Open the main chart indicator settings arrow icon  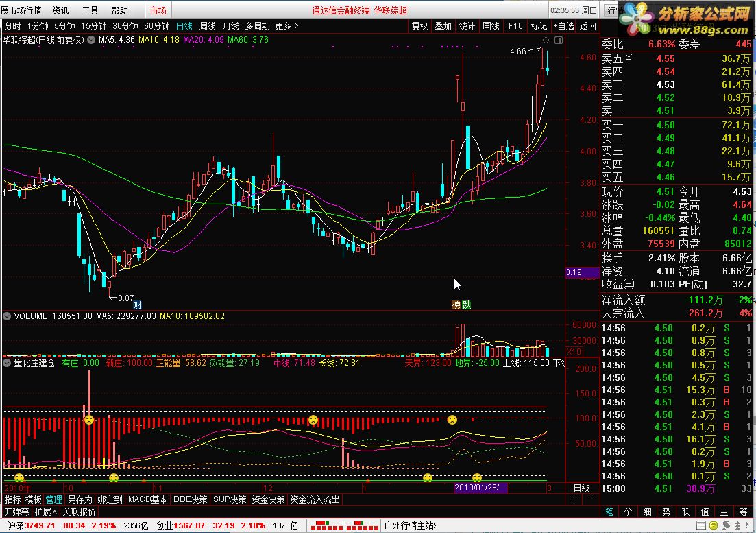[x=90, y=40]
